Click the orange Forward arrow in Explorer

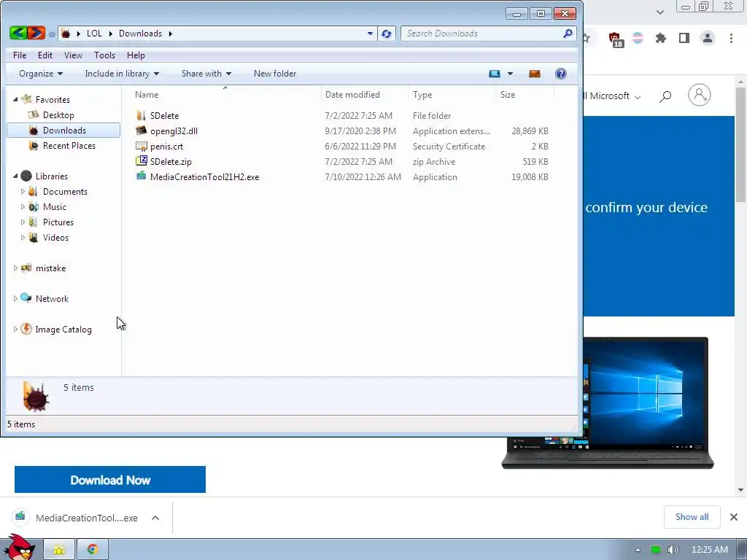tap(36, 33)
